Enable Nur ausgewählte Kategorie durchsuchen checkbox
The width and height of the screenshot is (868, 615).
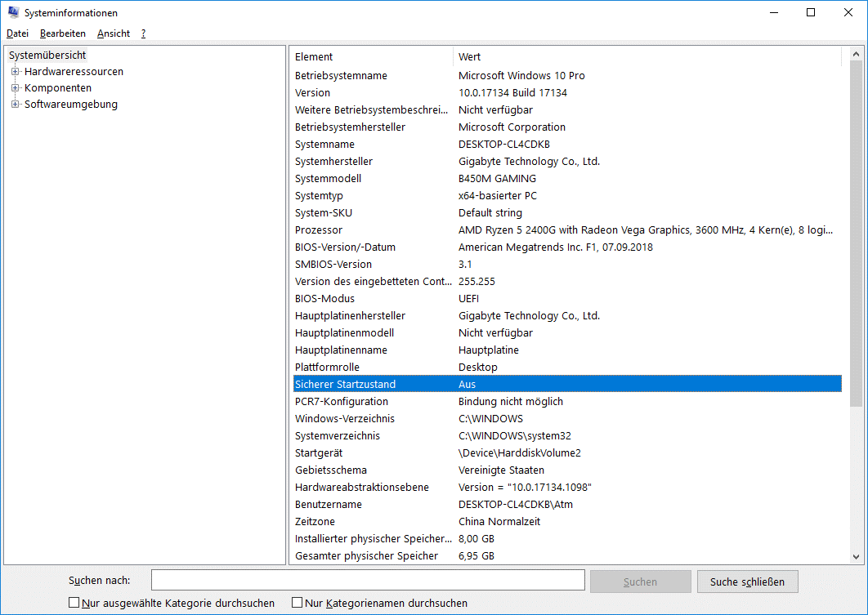coord(74,602)
